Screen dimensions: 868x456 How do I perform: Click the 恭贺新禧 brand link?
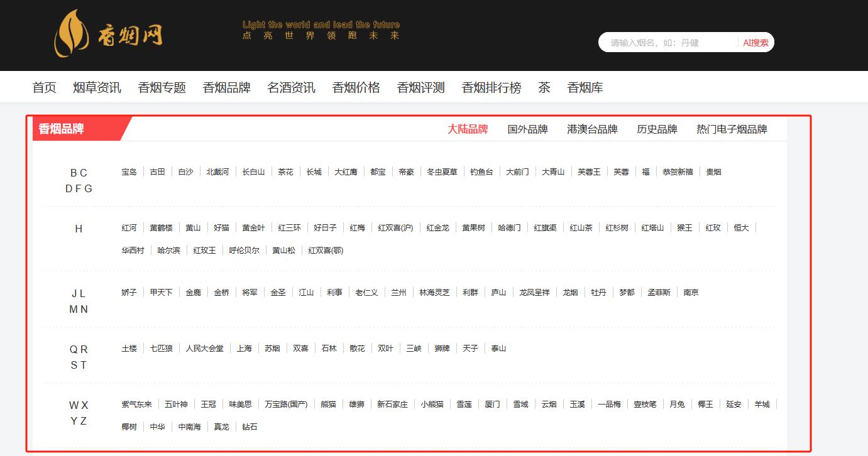tap(678, 171)
